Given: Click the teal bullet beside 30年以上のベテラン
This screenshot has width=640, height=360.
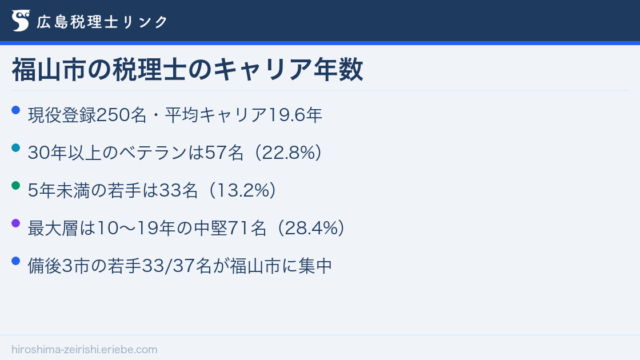Looking at the screenshot, I should 16,148.
